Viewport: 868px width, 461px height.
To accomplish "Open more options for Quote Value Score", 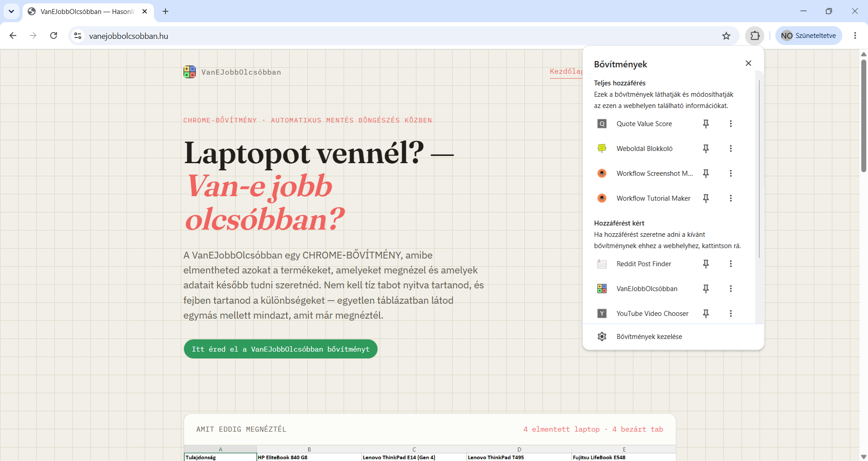I will tap(731, 124).
